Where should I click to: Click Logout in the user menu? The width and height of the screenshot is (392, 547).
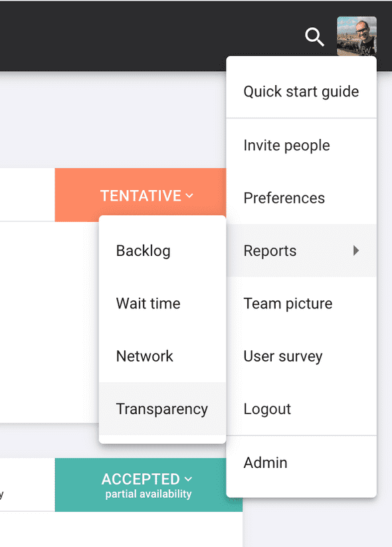(x=302, y=409)
